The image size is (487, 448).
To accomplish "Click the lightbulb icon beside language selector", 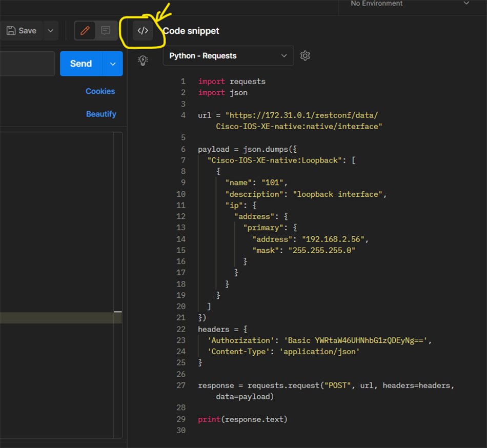I will (143, 60).
